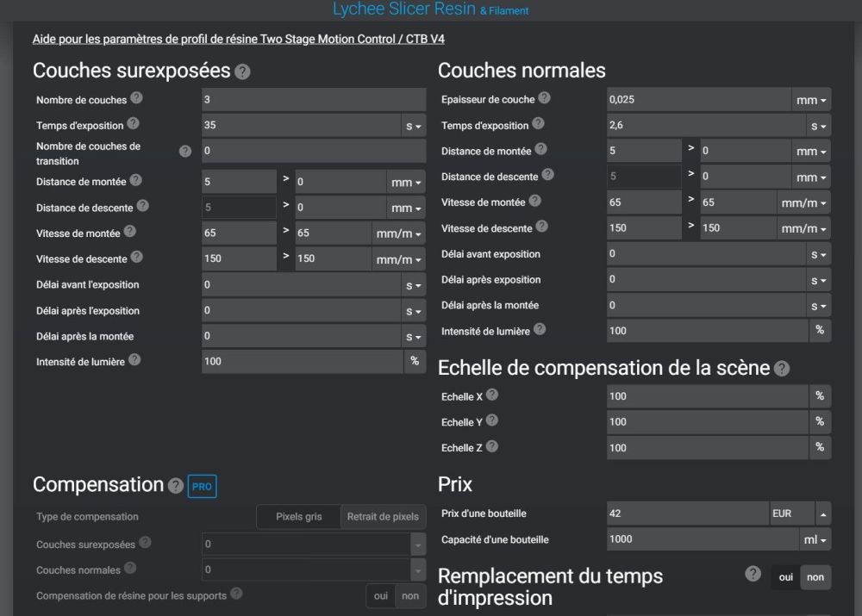Click help icon beside Epaisseur de couche
This screenshot has height=616, width=862.
(544, 98)
